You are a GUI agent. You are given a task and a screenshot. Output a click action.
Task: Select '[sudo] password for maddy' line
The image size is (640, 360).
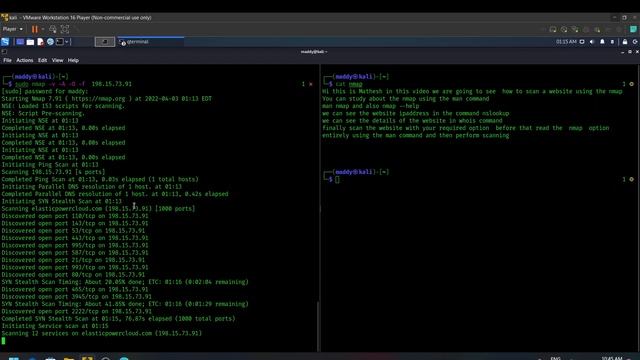pos(44,91)
